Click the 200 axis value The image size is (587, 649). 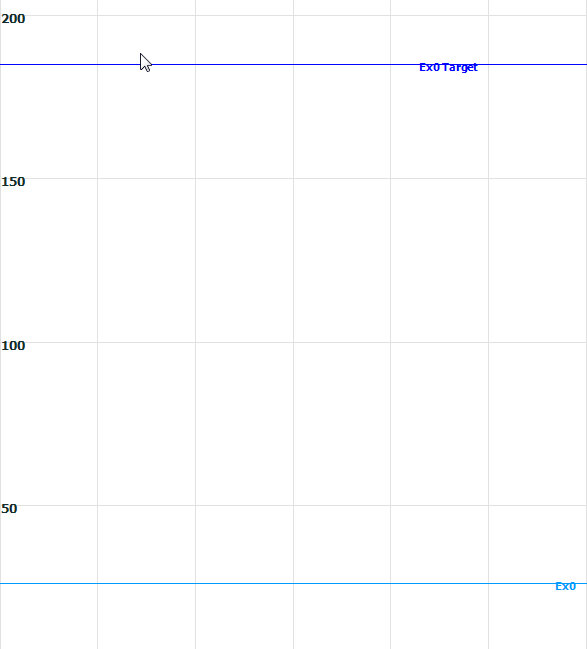pyautogui.click(x=13, y=19)
